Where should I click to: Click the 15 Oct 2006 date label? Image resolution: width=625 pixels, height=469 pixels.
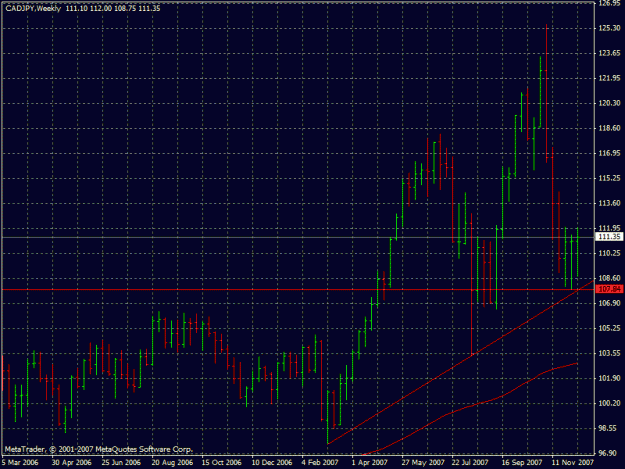222,463
